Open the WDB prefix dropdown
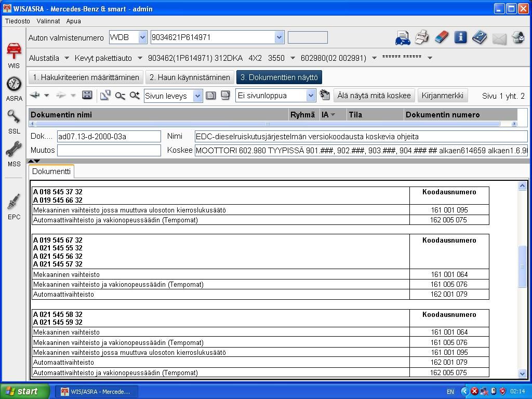532x399 pixels. pyautogui.click(x=142, y=37)
